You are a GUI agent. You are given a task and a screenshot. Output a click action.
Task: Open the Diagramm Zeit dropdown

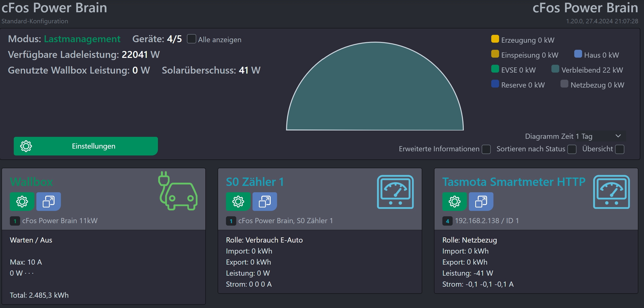[601, 136]
